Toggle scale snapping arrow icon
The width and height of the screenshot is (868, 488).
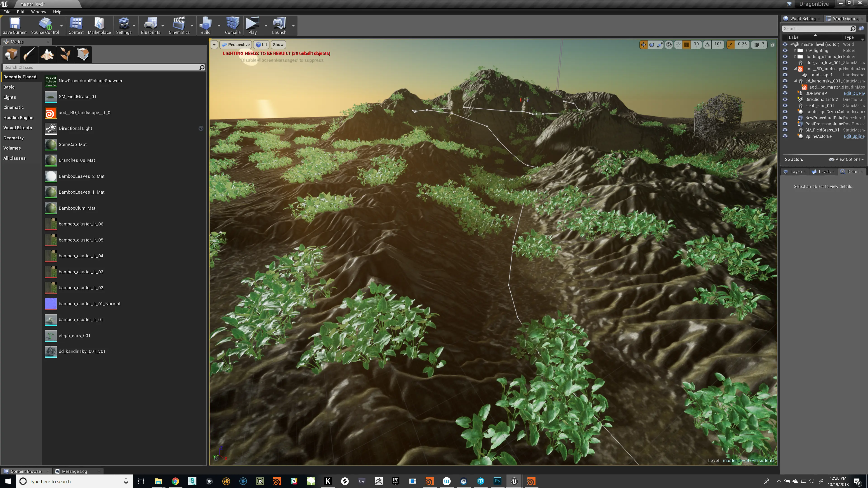[731, 45]
